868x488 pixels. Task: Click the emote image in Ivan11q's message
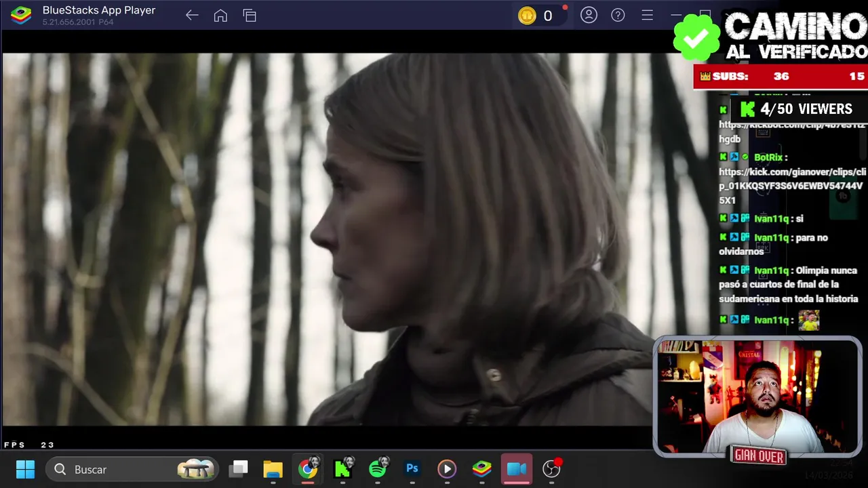808,321
